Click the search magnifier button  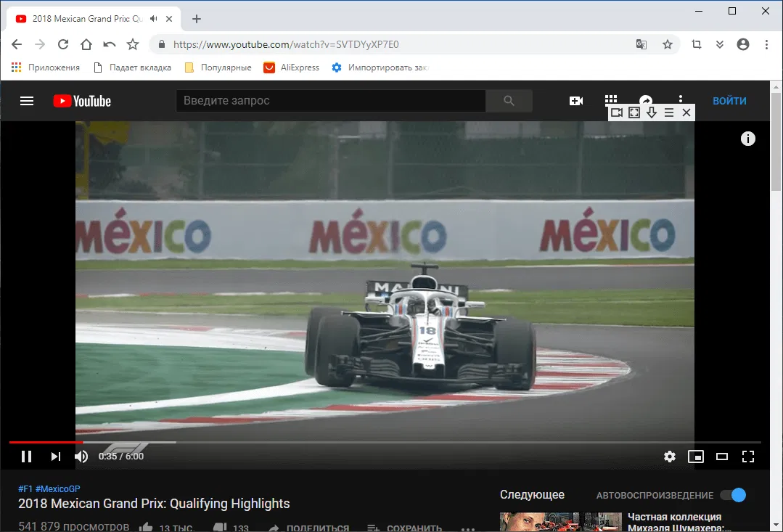click(509, 100)
